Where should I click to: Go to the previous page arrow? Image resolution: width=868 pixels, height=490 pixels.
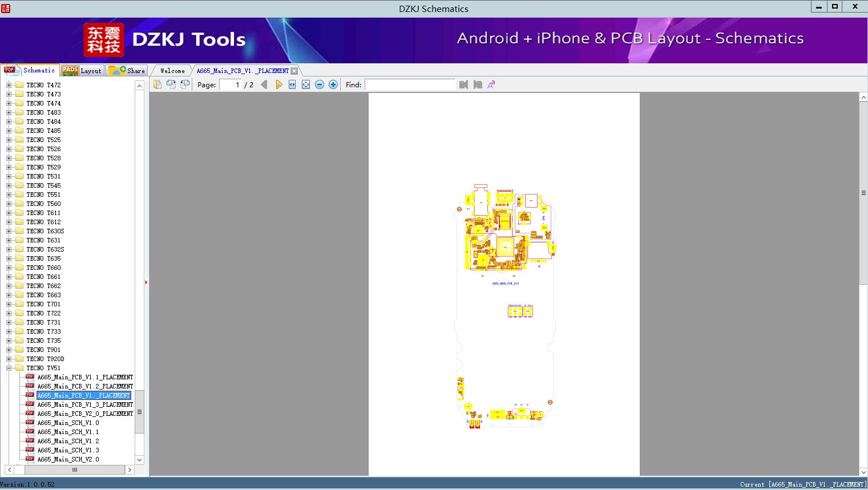tap(264, 84)
